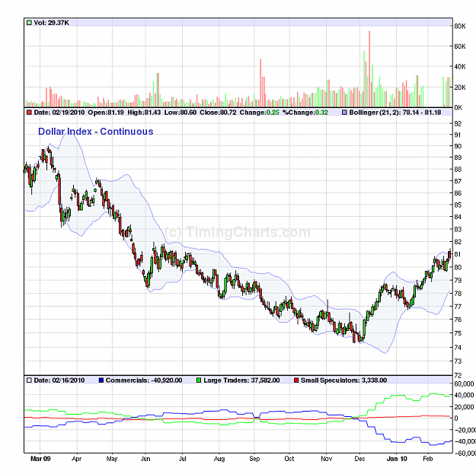This screenshot has height=474, width=476.
Task: Click the 20,000 COT axis label
Action: coord(464,407)
